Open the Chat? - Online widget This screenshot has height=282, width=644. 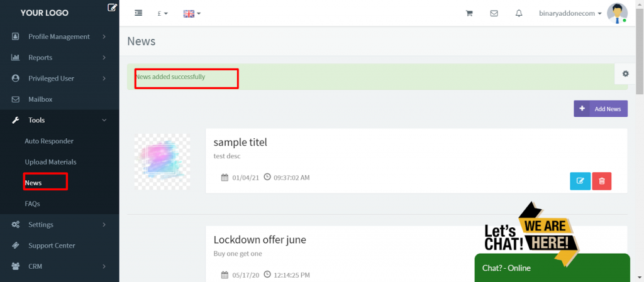pyautogui.click(x=552, y=268)
